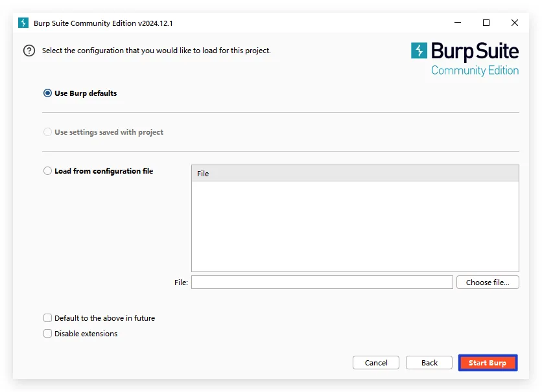Click the window title text v2024.12.1
The height and width of the screenshot is (392, 542).
(103, 23)
